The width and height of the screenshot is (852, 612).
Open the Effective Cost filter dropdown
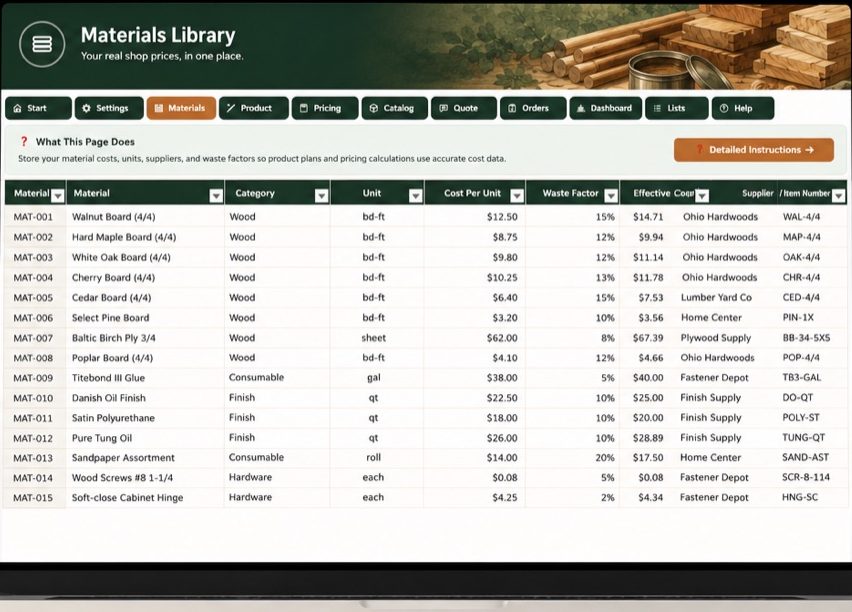703,196
